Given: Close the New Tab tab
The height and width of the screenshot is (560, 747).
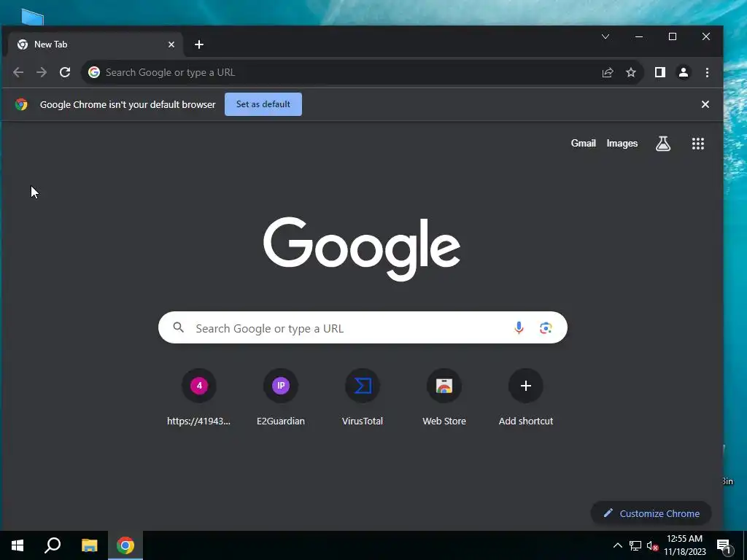Looking at the screenshot, I should tap(171, 44).
